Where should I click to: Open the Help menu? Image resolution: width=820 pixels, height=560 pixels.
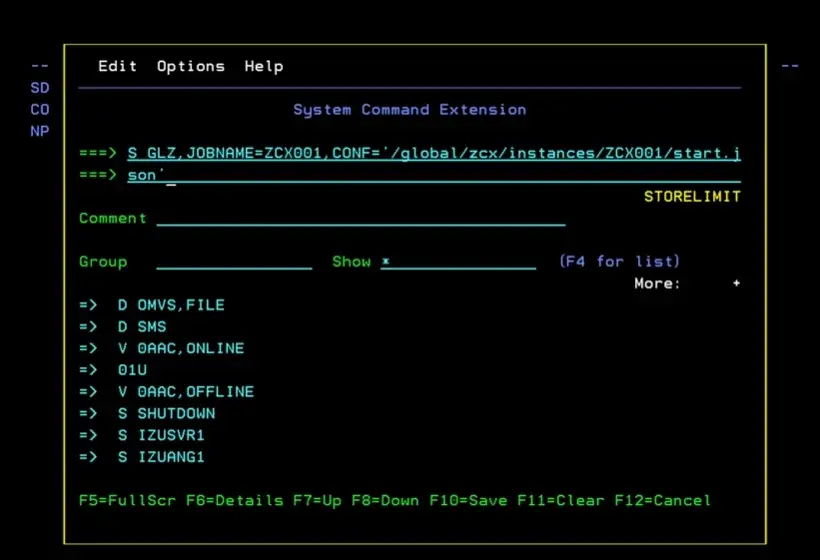[264, 66]
